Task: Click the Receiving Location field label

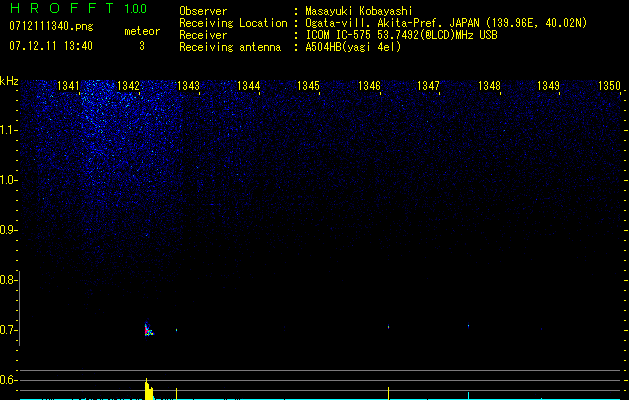Action: point(233,24)
